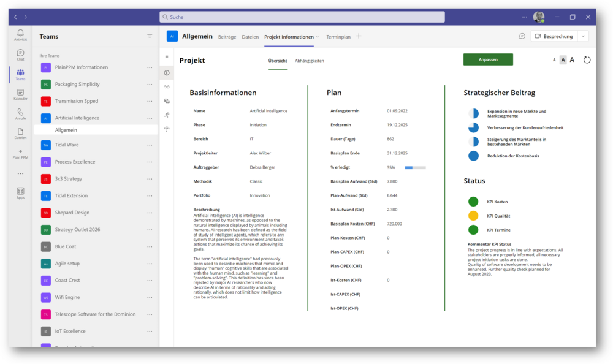Screen dimensions: 613x364
Task: Select the largest font size A
Action: pos(572,60)
